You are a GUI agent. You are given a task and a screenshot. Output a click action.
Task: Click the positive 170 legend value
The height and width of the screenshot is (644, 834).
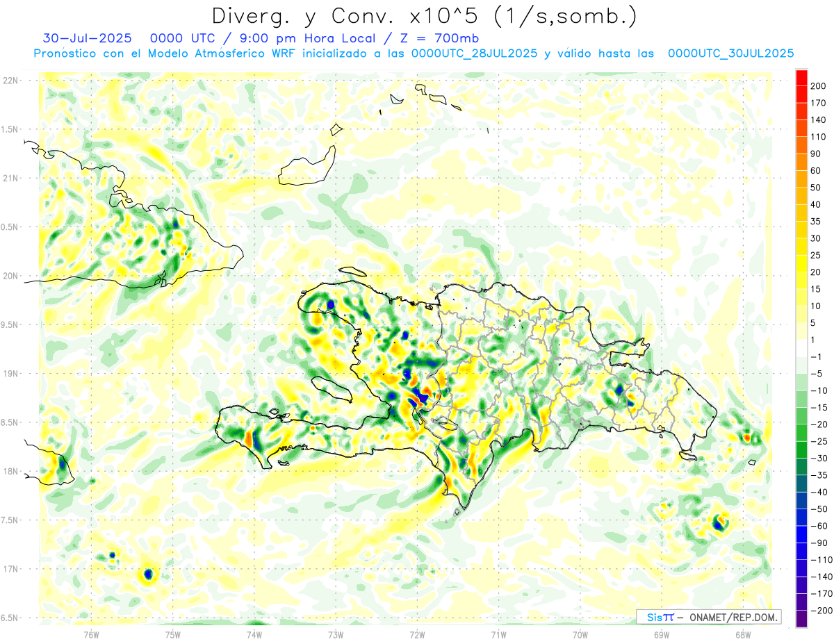coord(818,103)
